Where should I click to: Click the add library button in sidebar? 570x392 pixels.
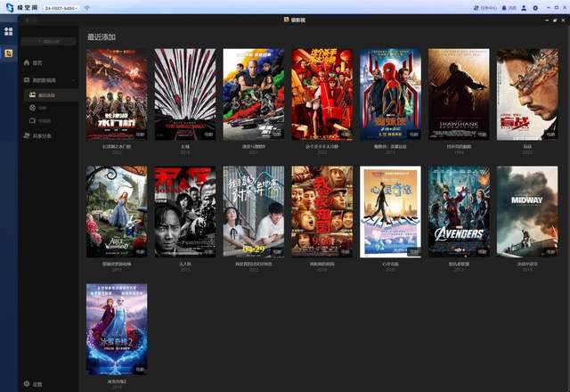49,42
